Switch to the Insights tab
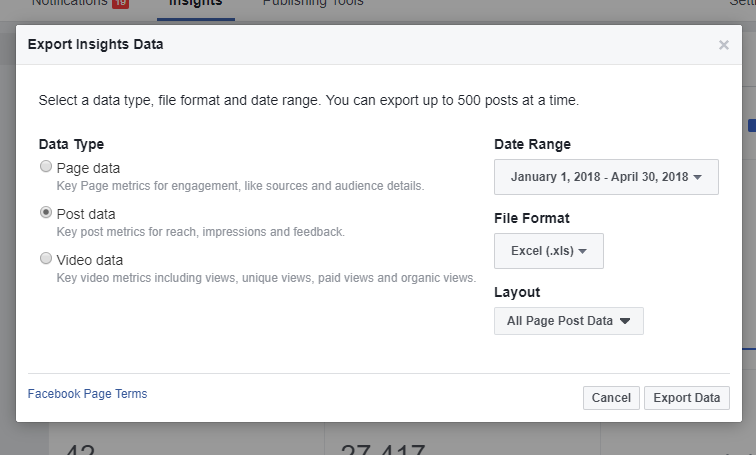Image resolution: width=756 pixels, height=455 pixels. 195,4
